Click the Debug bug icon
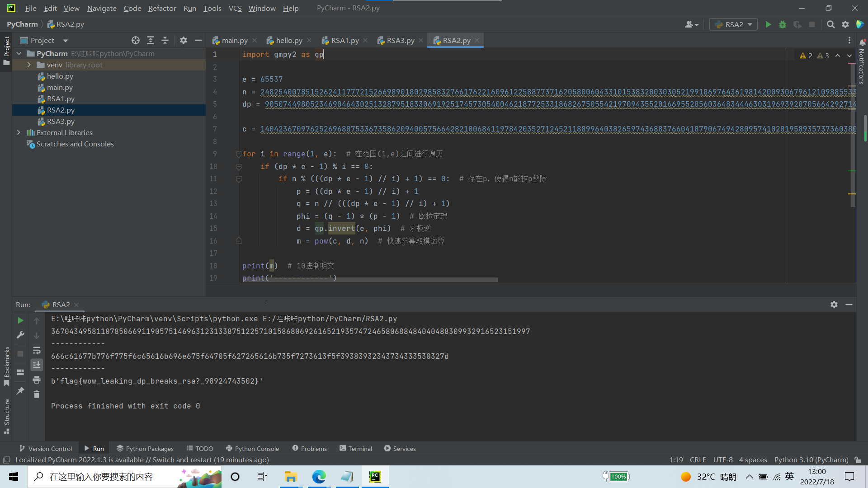This screenshot has height=488, width=868. coord(783,24)
